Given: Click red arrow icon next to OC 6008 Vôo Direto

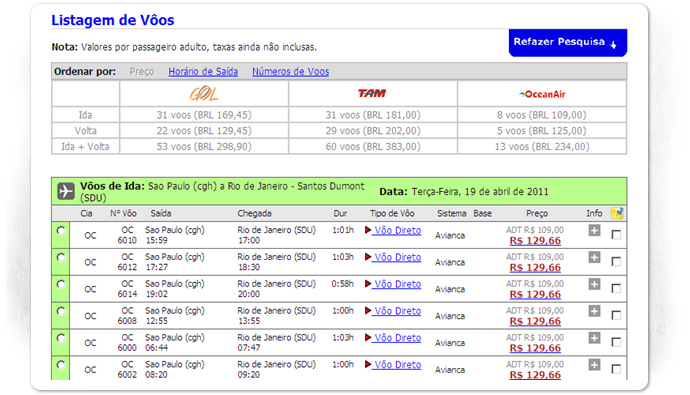Looking at the screenshot, I should 368,311.
